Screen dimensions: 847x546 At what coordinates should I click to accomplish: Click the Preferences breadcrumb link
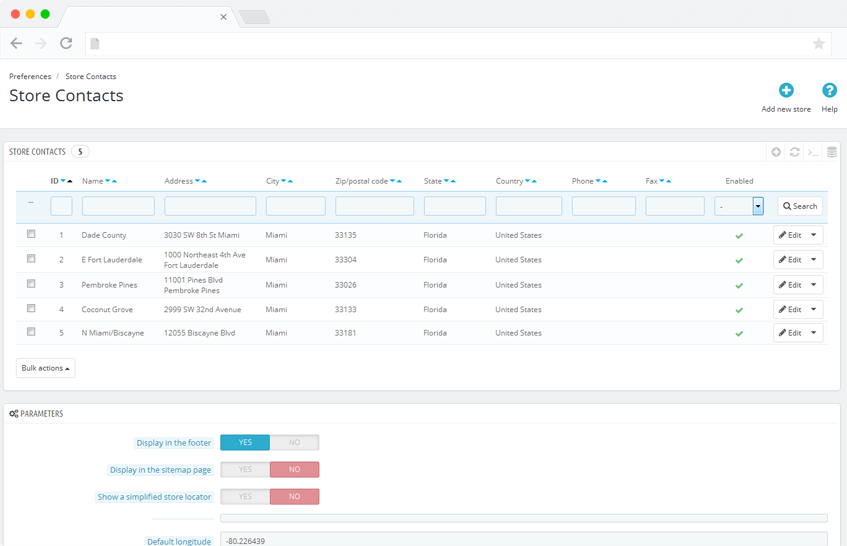point(30,76)
